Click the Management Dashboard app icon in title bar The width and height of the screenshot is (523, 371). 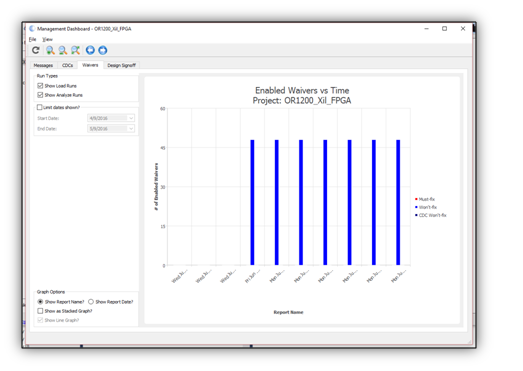pos(32,29)
